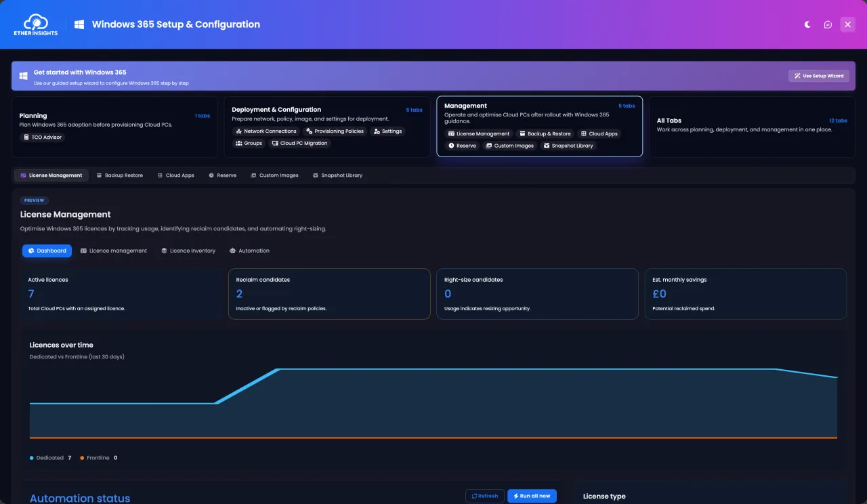Click Windows icon in Get started banner

(23, 76)
